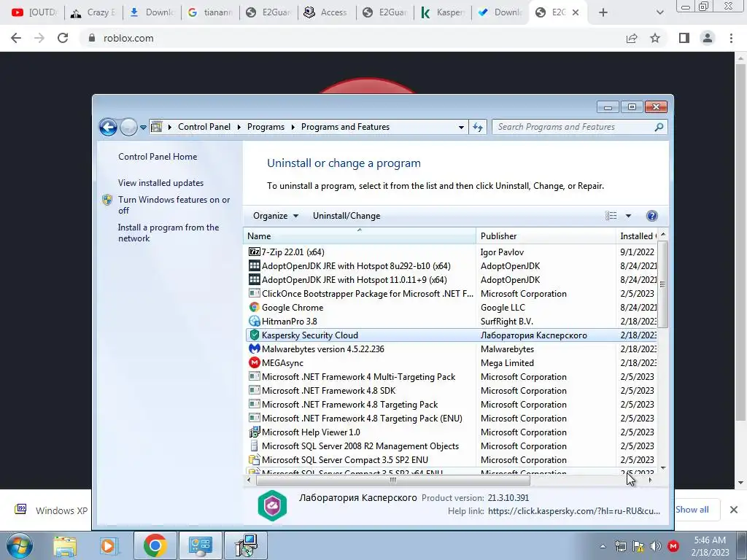Image resolution: width=747 pixels, height=560 pixels.
Task: Switch to the Crazy E Chrome tab
Action: click(x=93, y=12)
